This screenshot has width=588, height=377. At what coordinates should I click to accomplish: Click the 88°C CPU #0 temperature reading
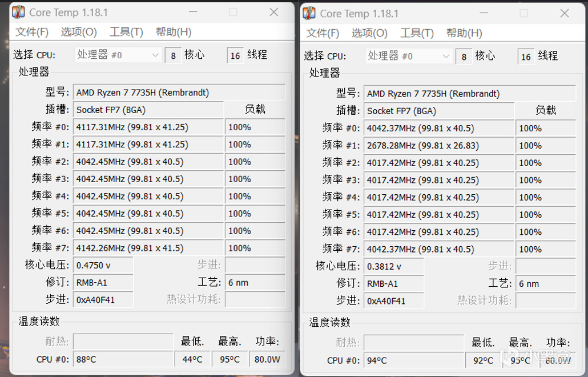coord(123,359)
